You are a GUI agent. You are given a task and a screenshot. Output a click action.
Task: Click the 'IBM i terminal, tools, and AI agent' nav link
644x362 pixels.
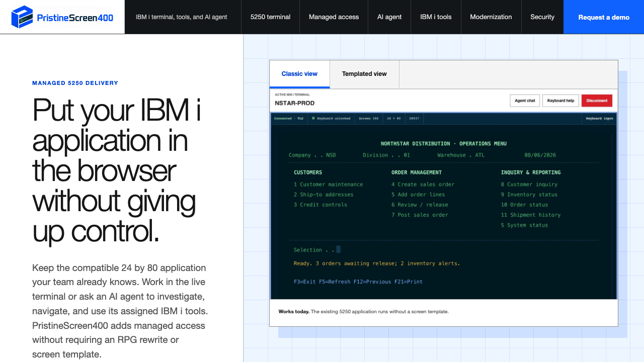pyautogui.click(x=182, y=17)
